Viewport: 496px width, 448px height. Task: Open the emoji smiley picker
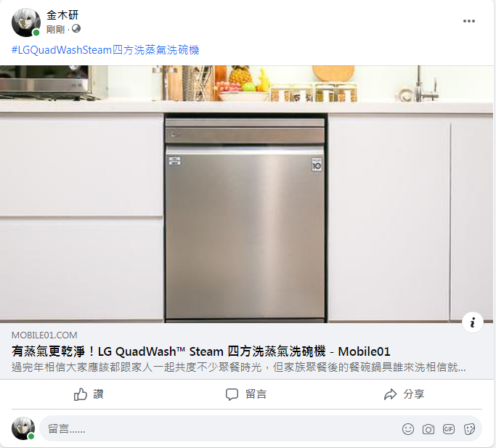point(408,429)
